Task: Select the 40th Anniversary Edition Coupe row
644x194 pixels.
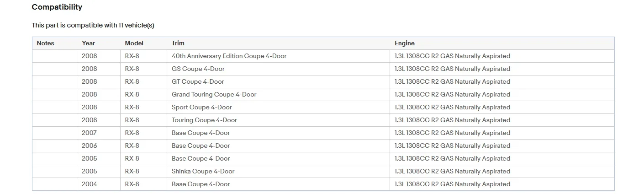Action: (229, 56)
